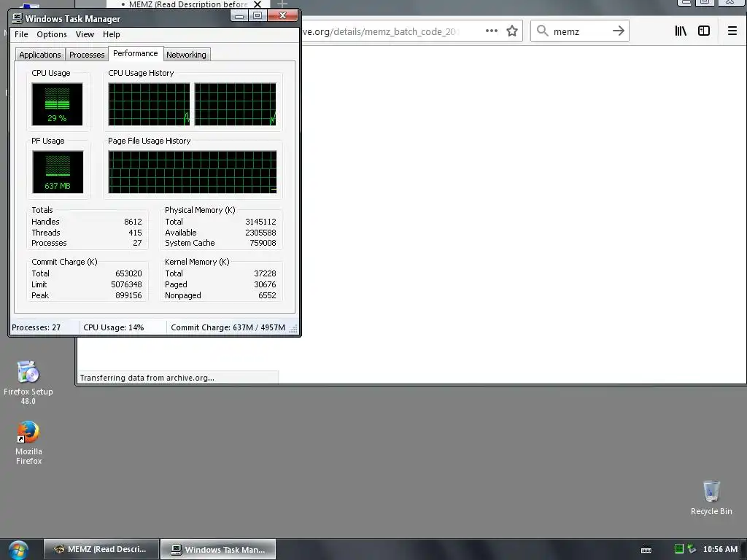Maximize the Windows Task Manager window
This screenshot has height=560, width=747.
pos(258,16)
